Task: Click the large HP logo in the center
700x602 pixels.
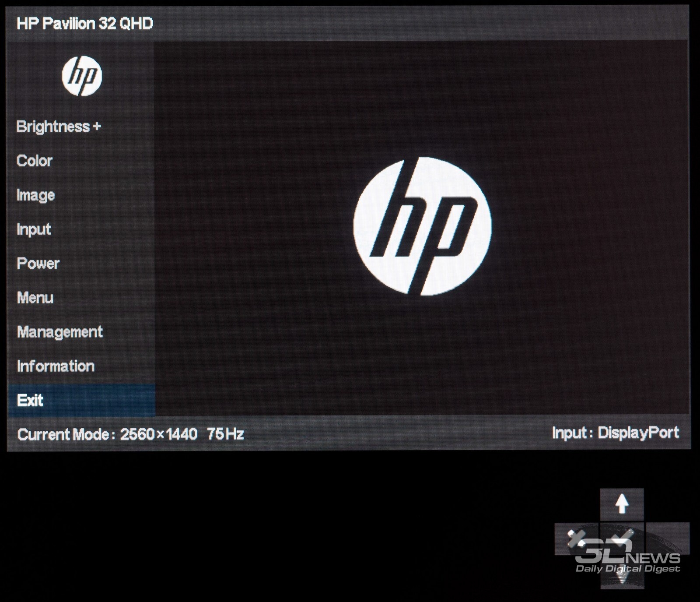Action: point(422,226)
